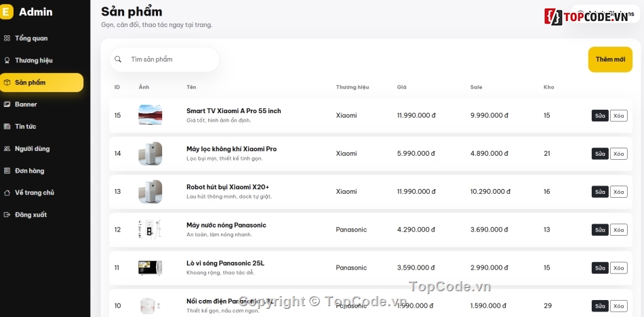Select product name Máy lọc không khí Xiaomi Pro
This screenshot has width=644, height=317.
pos(232,149)
